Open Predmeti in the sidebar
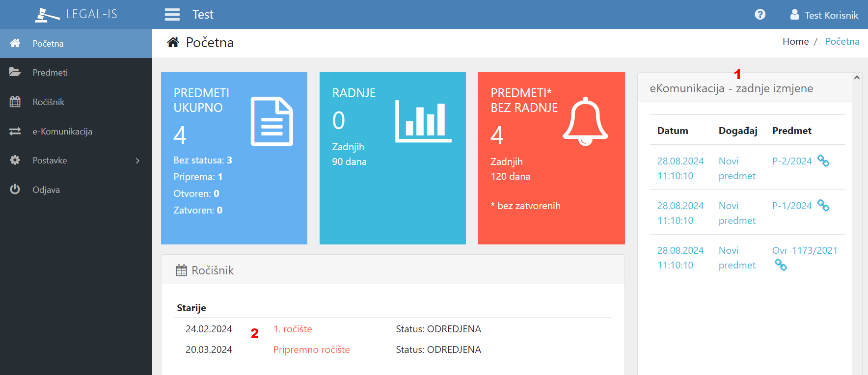The width and height of the screenshot is (868, 375). coord(50,73)
